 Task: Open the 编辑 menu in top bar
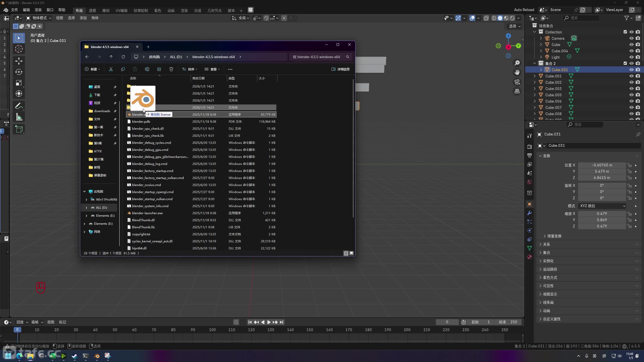(26, 10)
